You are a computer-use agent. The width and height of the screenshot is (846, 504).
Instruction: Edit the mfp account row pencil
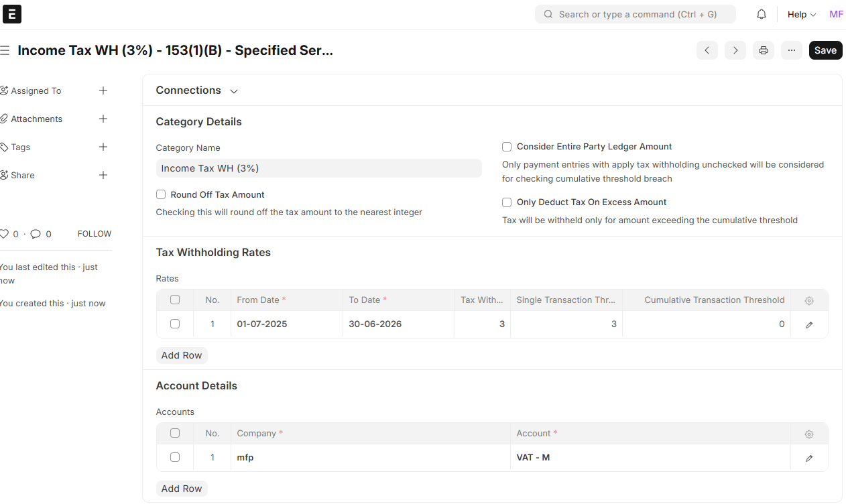coord(809,458)
